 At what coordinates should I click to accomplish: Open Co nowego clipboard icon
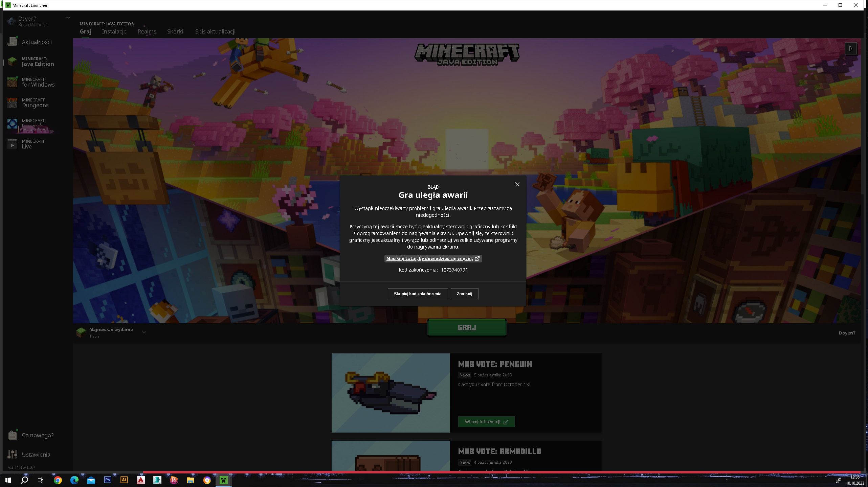tap(13, 435)
